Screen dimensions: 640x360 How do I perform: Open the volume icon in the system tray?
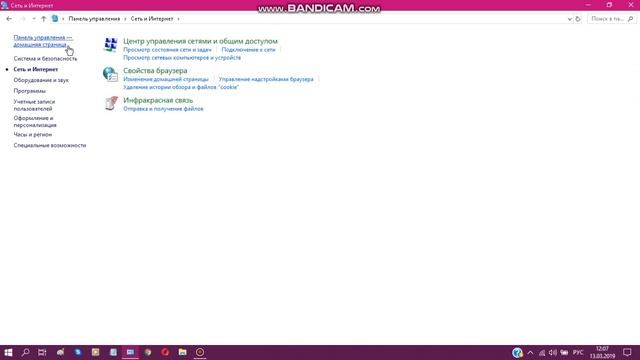pos(553,353)
